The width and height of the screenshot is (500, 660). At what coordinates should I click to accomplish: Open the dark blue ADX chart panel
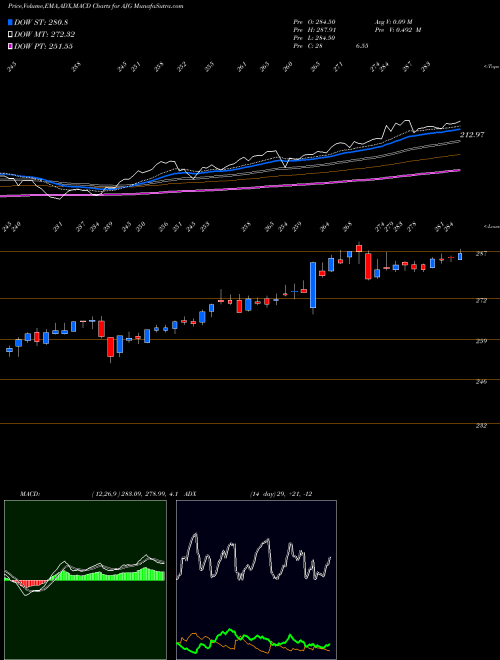coord(256,580)
